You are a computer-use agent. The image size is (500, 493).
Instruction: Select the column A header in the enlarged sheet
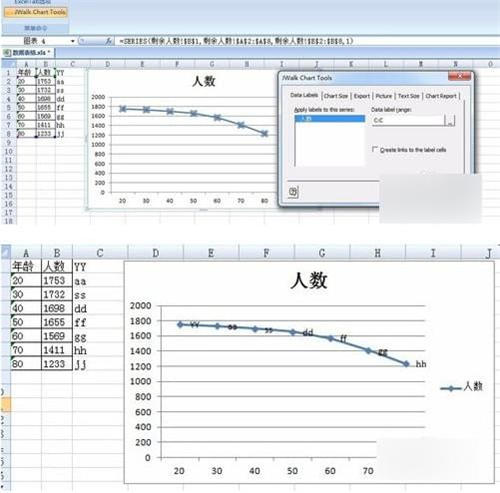26,253
